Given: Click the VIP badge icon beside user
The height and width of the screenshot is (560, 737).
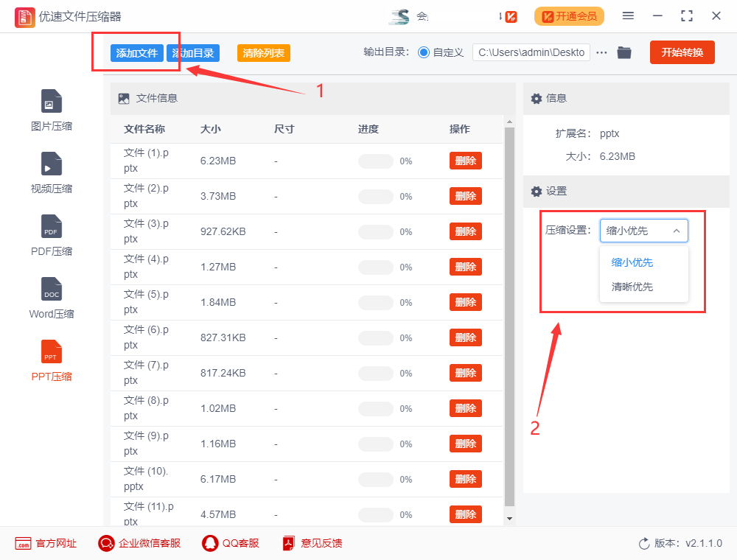Looking at the screenshot, I should [x=511, y=17].
